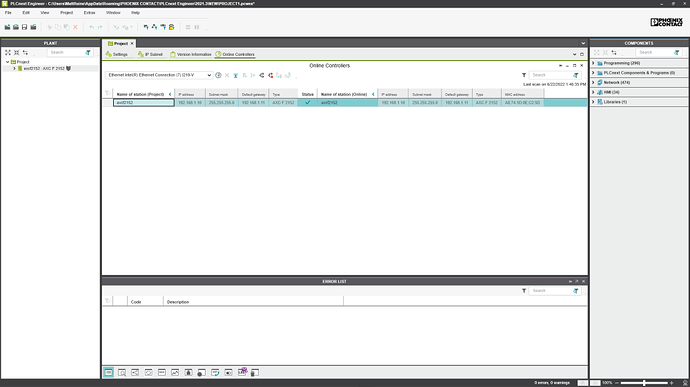Open the editor tab list dropdown chevron
The height and width of the screenshot is (387, 690).
[x=583, y=43]
